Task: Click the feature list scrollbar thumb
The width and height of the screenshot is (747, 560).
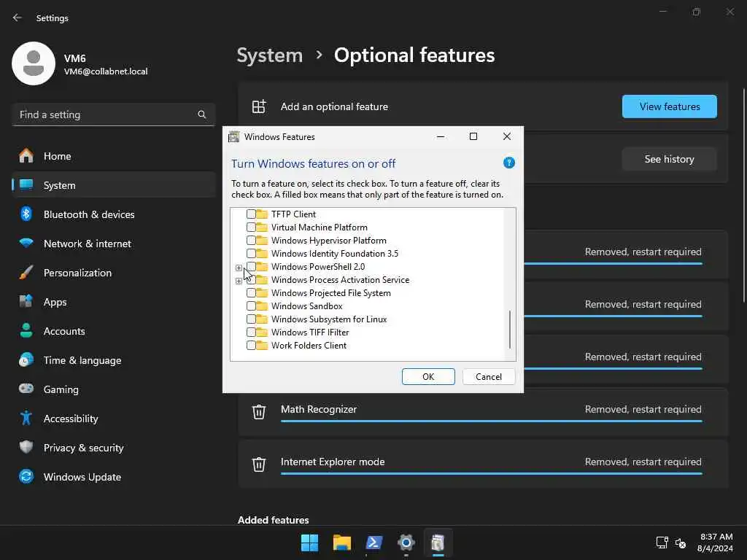Action: tap(510, 330)
